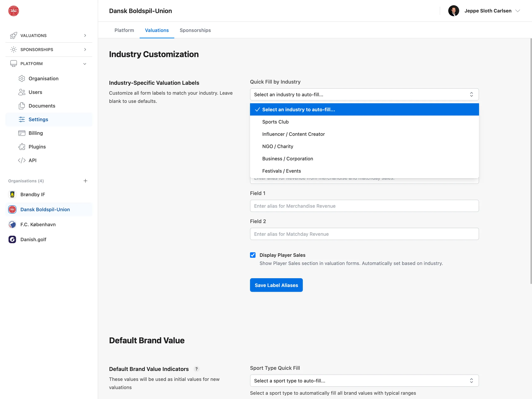Click the DBU logo in the sidebar header
This screenshot has height=399, width=532.
click(x=14, y=11)
